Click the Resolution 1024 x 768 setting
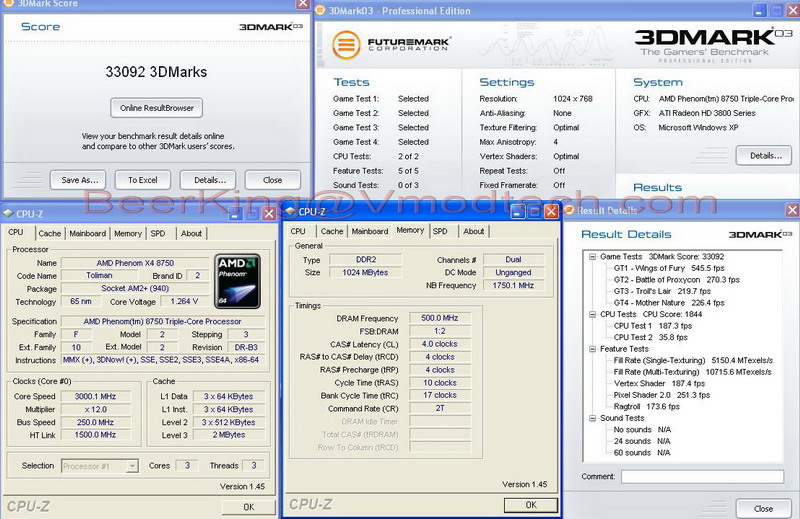This screenshot has width=800, height=519. pyautogui.click(x=572, y=99)
